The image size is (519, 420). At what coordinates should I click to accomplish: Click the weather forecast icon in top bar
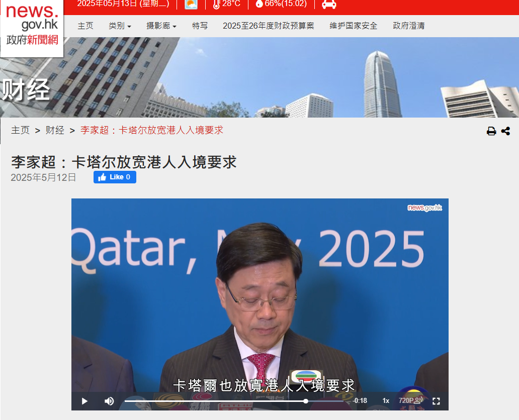point(191,4)
